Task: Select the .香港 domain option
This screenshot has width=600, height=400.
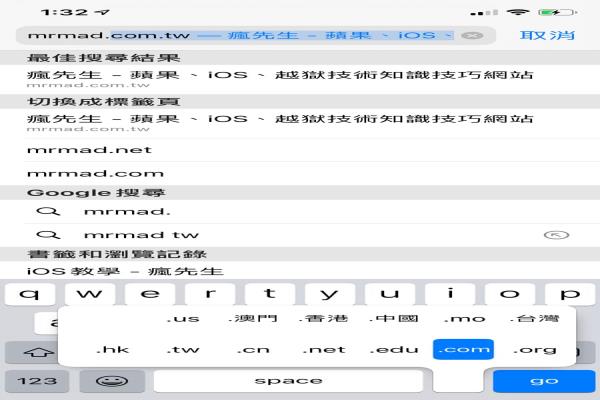Action: click(324, 318)
